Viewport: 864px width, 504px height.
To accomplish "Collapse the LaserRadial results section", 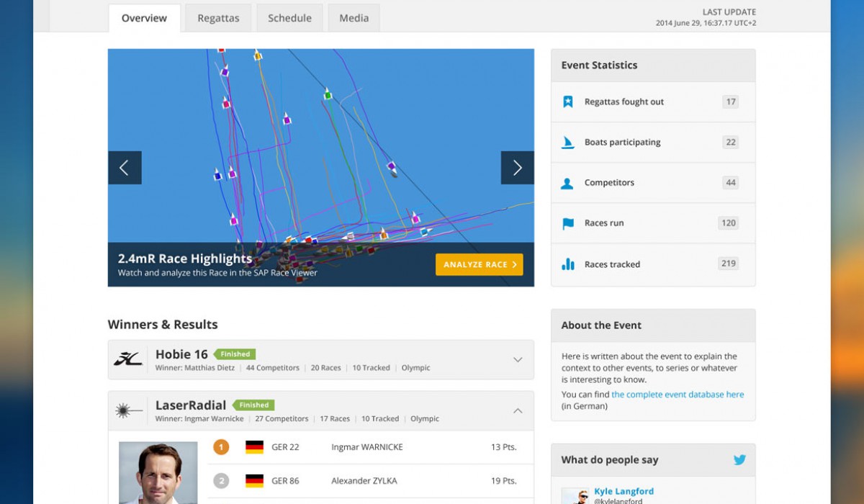I will (517, 410).
